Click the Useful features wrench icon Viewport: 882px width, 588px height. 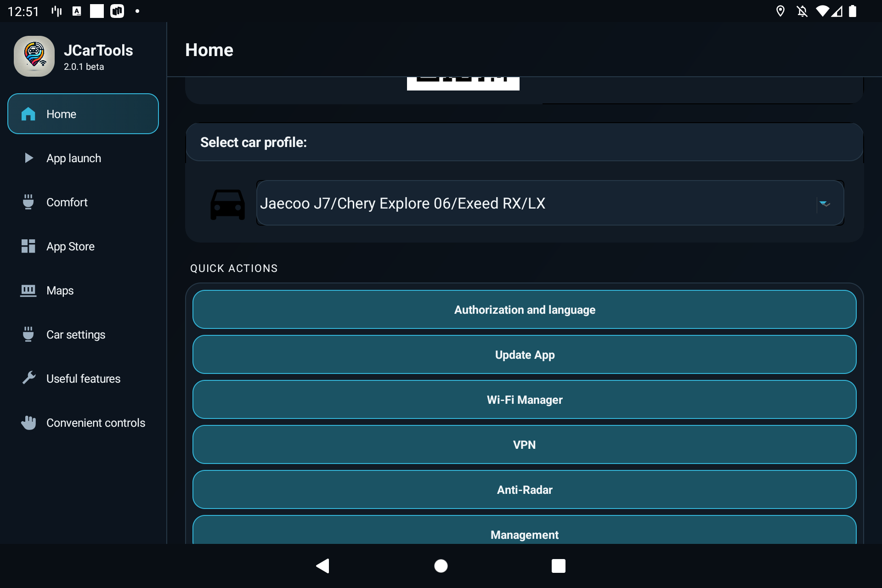pyautogui.click(x=28, y=378)
